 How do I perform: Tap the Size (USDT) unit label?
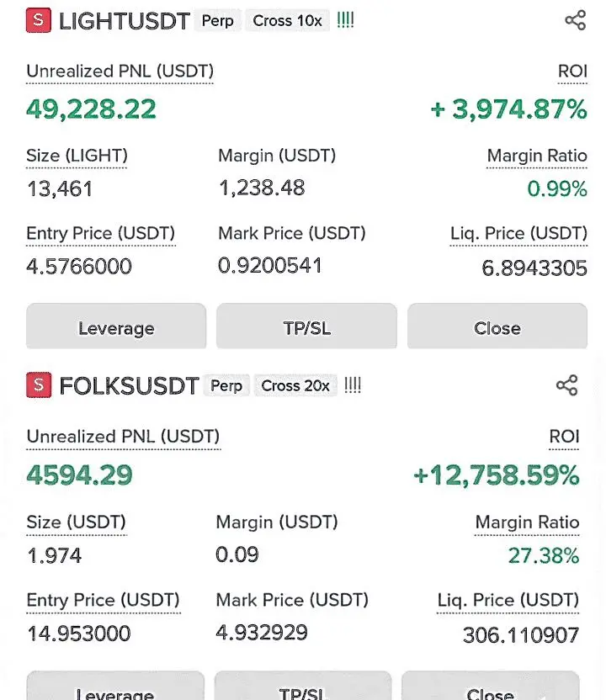point(77,522)
